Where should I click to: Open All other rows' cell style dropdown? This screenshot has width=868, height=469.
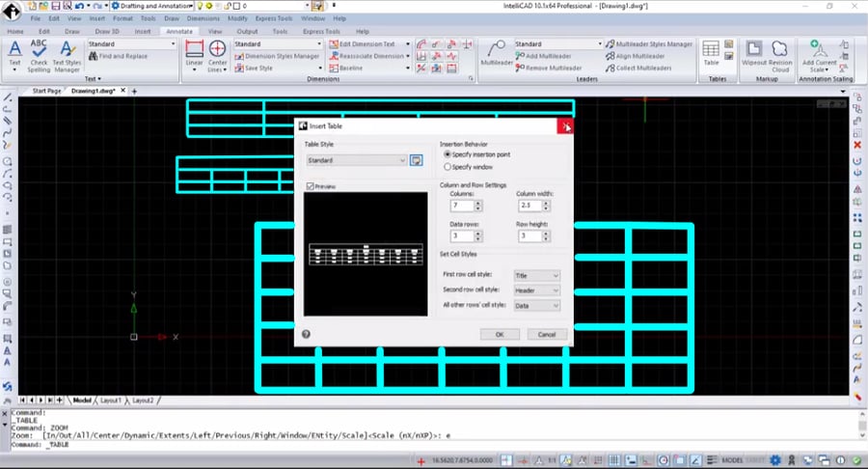pos(536,306)
